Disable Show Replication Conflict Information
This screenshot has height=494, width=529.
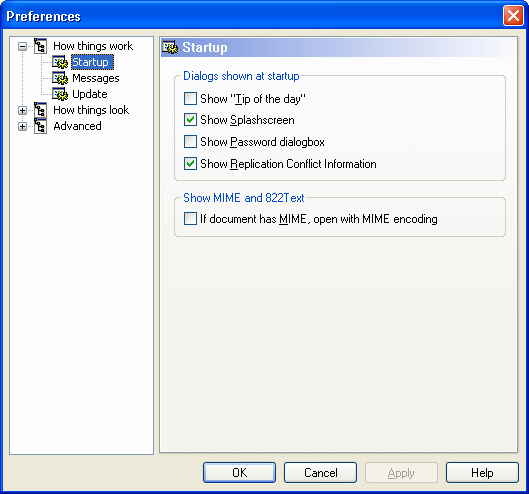pyautogui.click(x=190, y=164)
